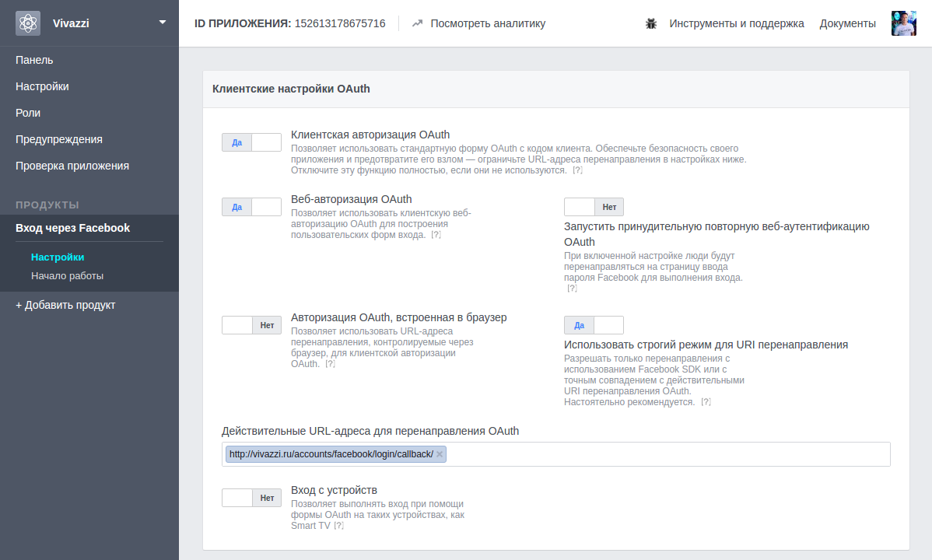Open the [?] help for Авторизация OAuth в браузер
932x560 pixels.
point(330,364)
